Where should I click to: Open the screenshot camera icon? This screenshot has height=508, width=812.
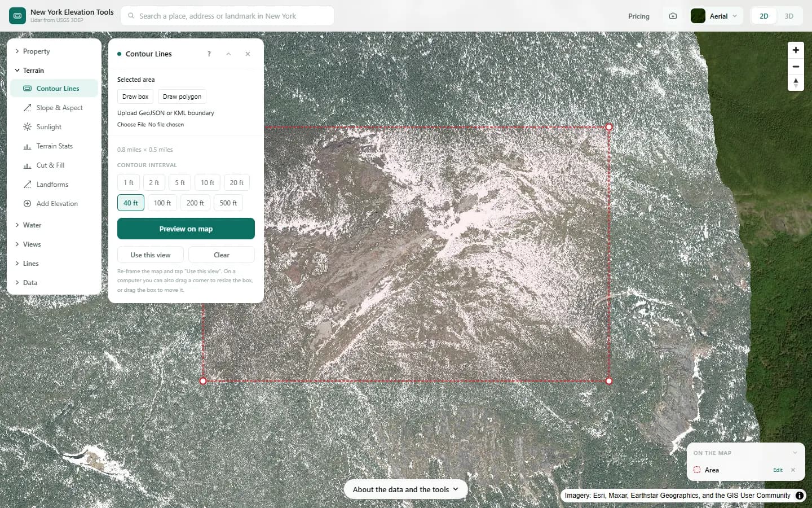[673, 16]
